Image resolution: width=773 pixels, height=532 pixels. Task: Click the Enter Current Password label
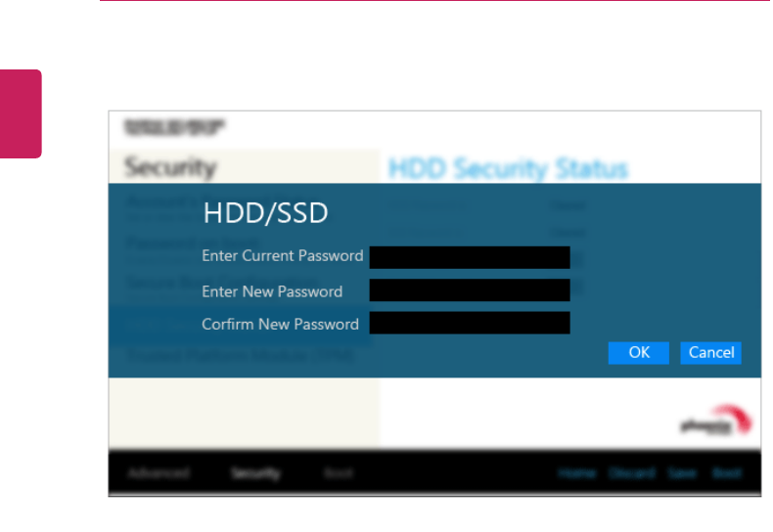point(282,256)
